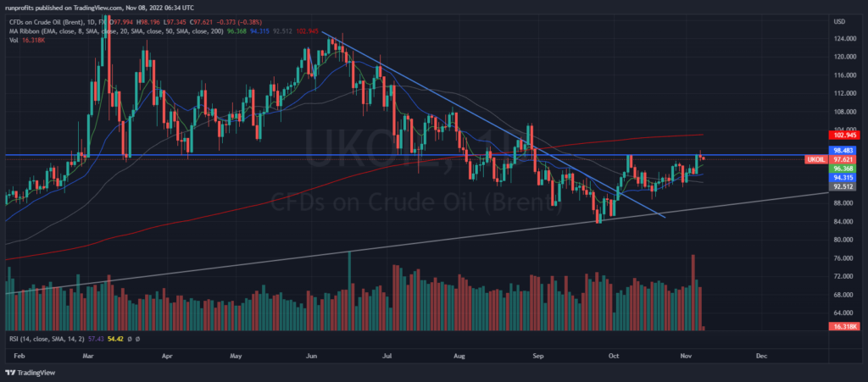Click the Sep label on time axis
The image size is (868, 382).
[537, 357]
